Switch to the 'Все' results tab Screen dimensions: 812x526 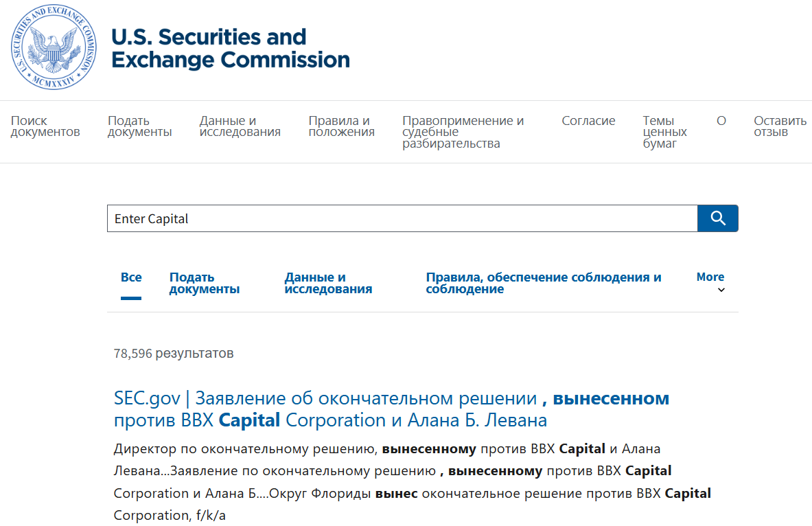(x=130, y=276)
